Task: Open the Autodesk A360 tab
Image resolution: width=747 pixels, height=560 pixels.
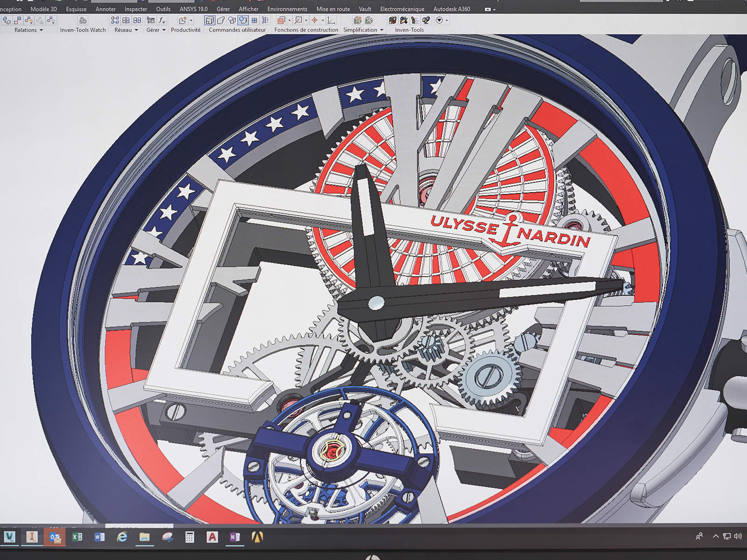Action: tap(452, 9)
